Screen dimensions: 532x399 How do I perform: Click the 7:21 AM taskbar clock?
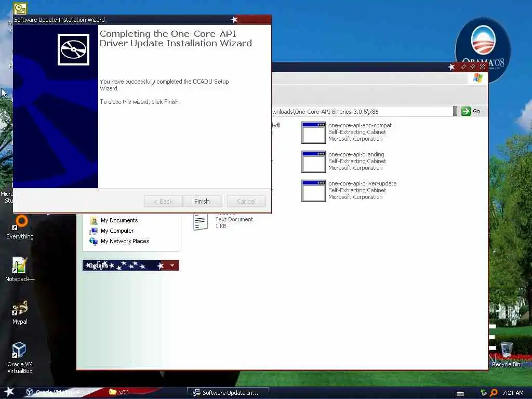(513, 393)
